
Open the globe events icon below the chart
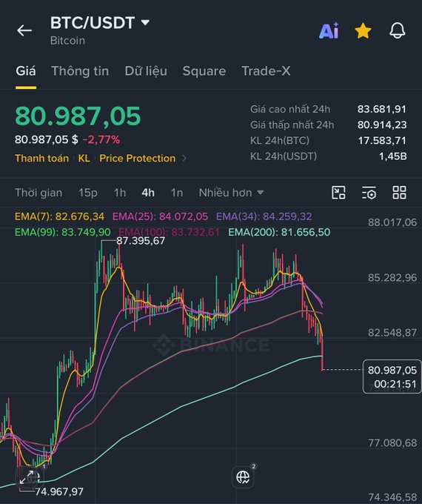coord(243,477)
